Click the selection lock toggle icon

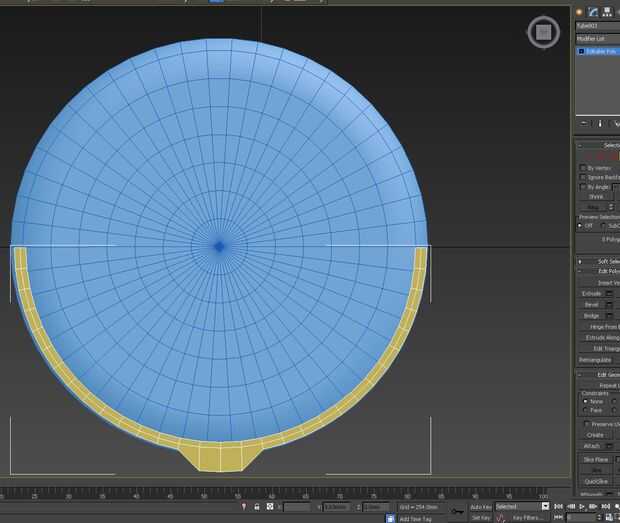[257, 507]
